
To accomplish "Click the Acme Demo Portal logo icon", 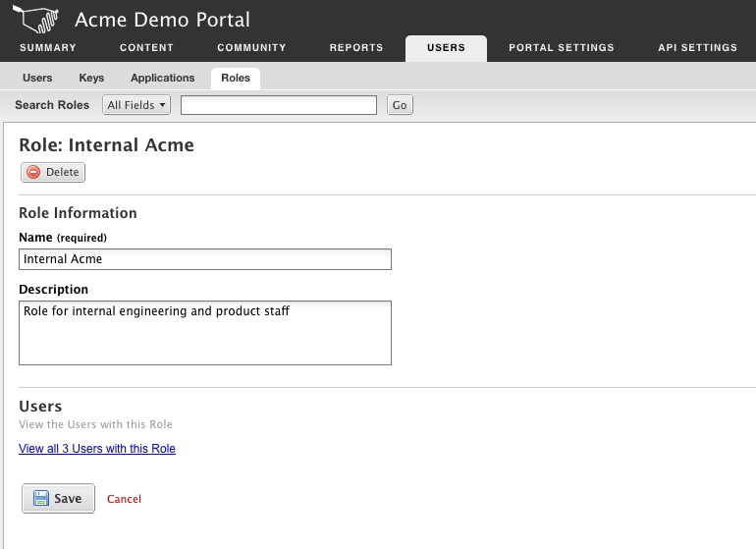I will 35,19.
